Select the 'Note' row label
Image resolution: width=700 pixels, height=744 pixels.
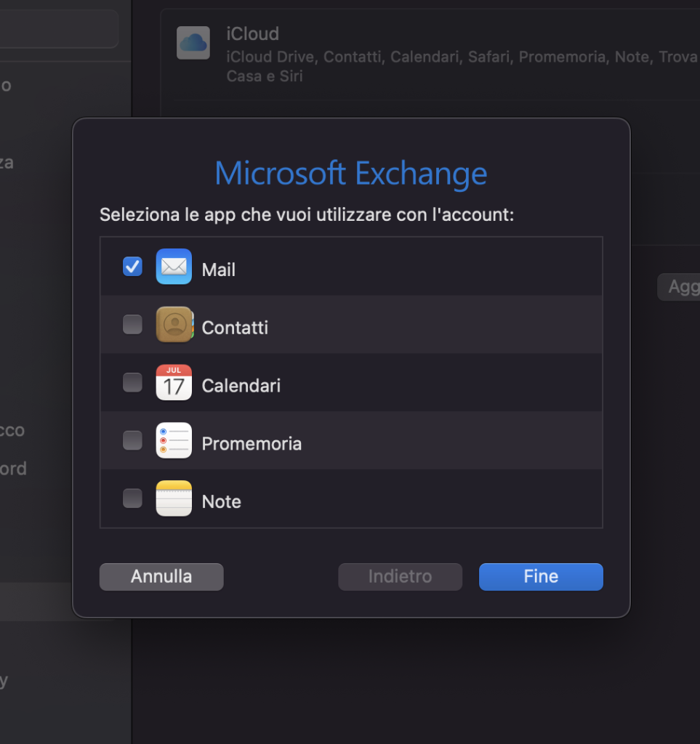pyautogui.click(x=221, y=501)
